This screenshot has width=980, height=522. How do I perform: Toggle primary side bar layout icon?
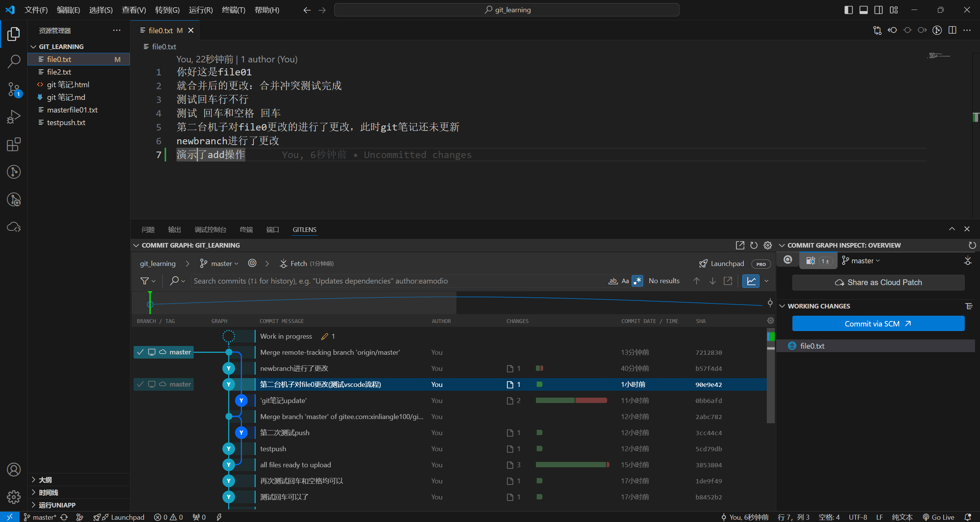click(848, 10)
